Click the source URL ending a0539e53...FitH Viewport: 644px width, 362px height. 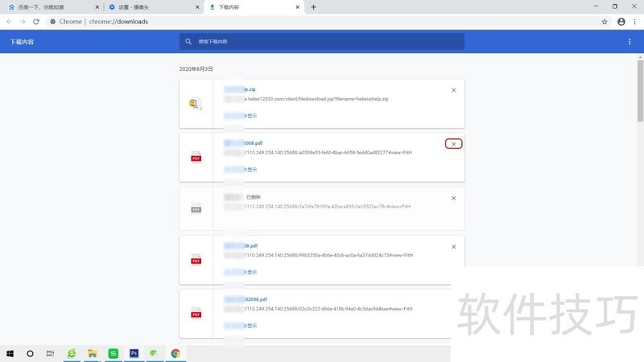tap(318, 153)
